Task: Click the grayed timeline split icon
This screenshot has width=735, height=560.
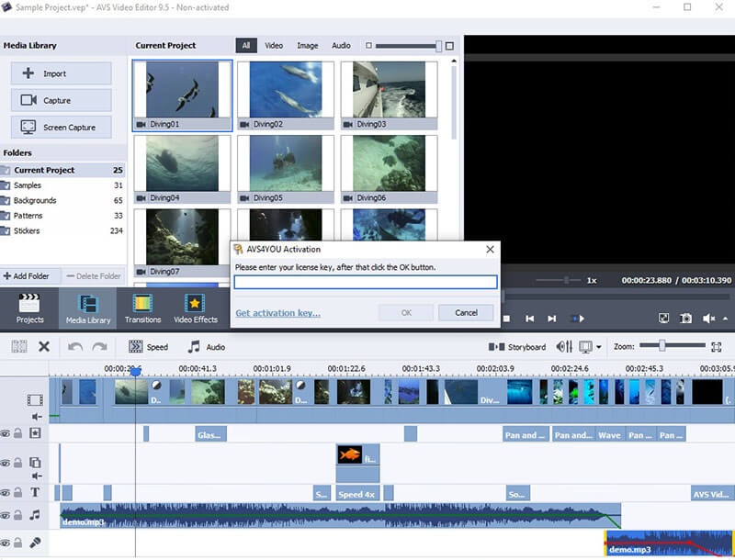Action: pyautogui.click(x=19, y=346)
